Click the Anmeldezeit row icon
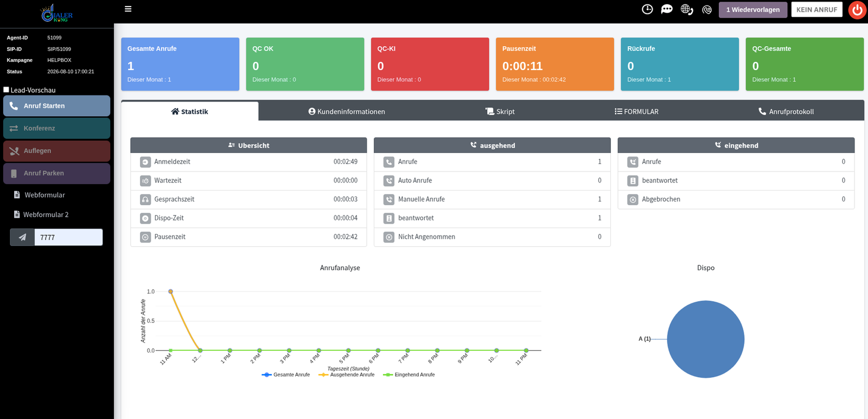This screenshot has height=419, width=868. 145,162
